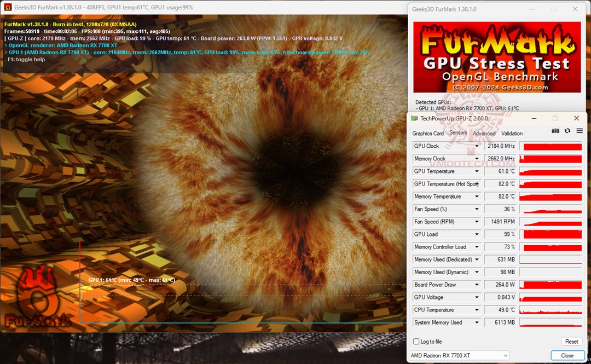The height and width of the screenshot is (364, 591).
Task: Minimize the GPU-Z window
Action: 534,118
